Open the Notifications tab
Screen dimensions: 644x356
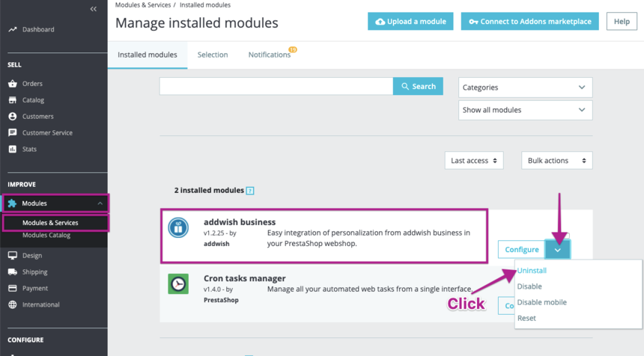(270, 55)
